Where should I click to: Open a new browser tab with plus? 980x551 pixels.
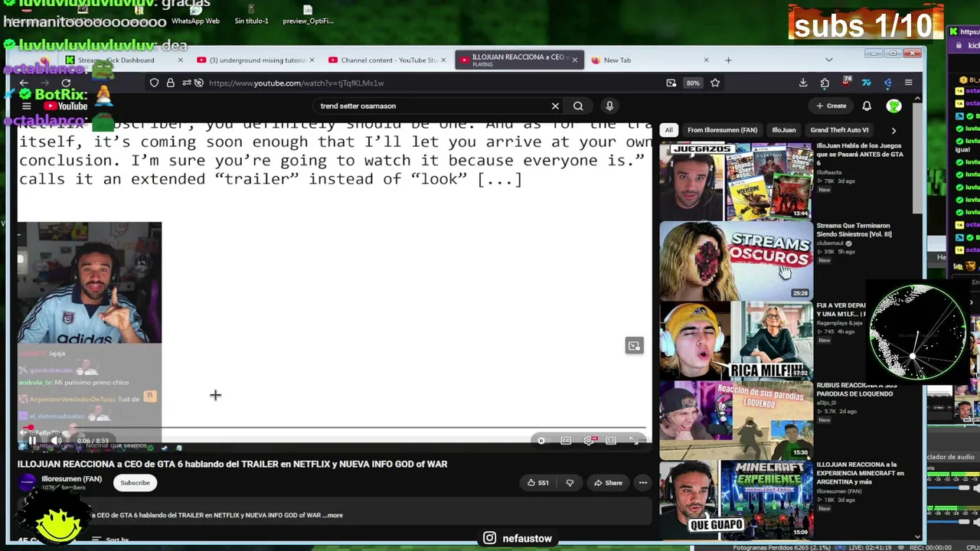click(x=728, y=60)
